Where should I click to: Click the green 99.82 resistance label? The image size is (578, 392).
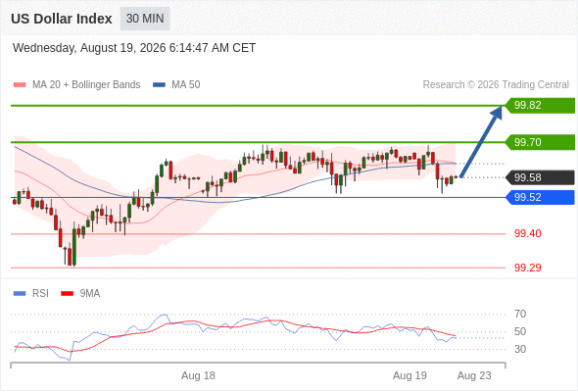point(540,106)
